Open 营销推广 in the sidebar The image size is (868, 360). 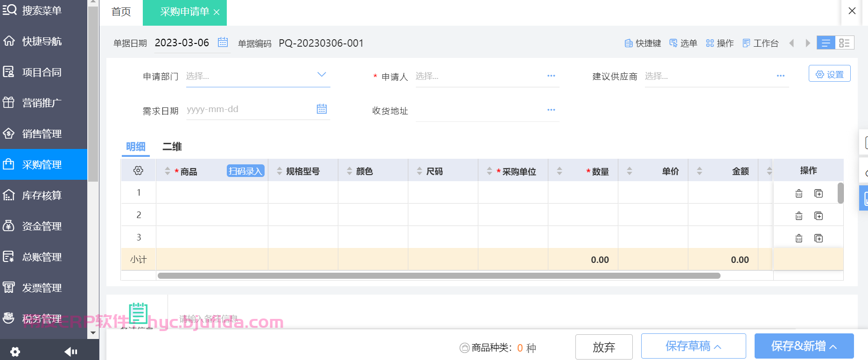point(43,103)
